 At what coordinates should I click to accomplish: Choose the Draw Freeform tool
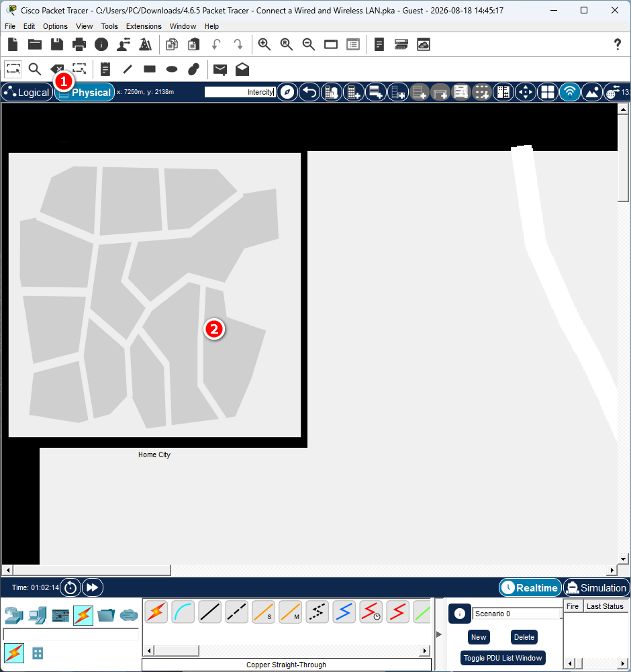pyautogui.click(x=194, y=69)
